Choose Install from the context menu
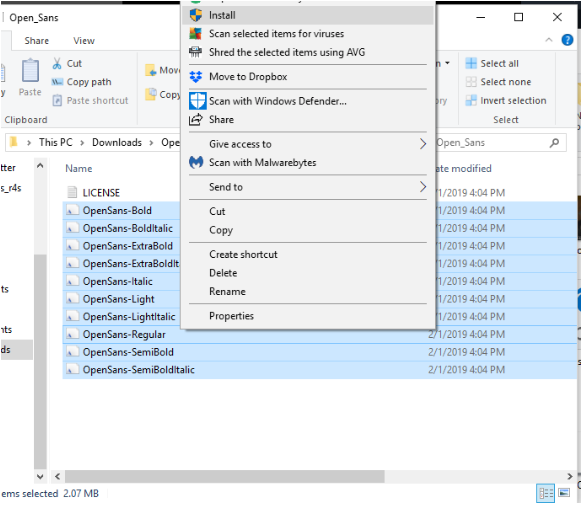Image resolution: width=582 pixels, height=505 pixels. tap(308, 15)
